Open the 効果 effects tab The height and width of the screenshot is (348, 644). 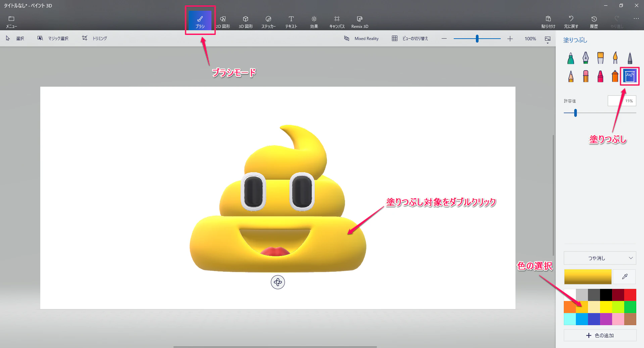coord(314,21)
